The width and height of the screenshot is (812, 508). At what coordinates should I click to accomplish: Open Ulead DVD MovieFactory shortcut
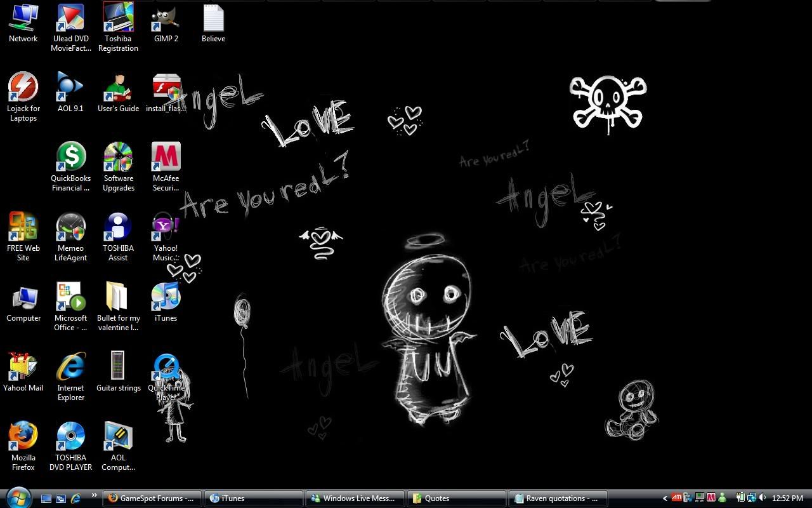[71, 28]
